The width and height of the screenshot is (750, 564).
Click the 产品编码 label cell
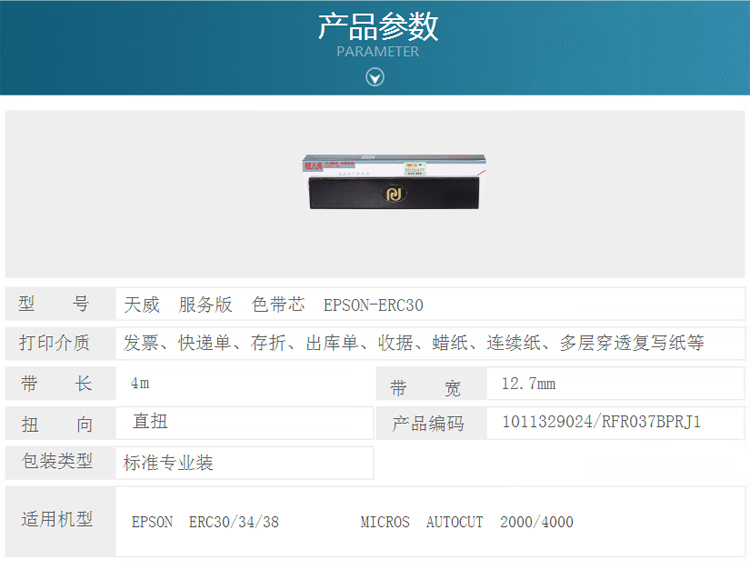[431, 423]
